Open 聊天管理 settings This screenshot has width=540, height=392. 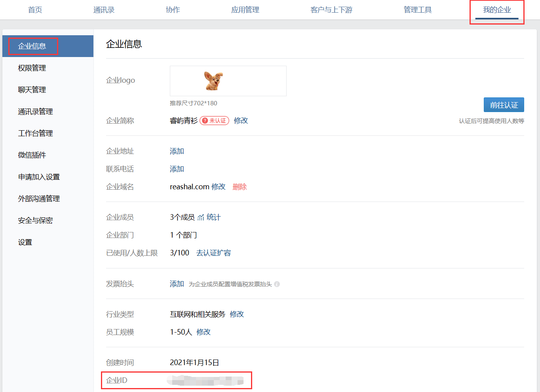tap(31, 89)
